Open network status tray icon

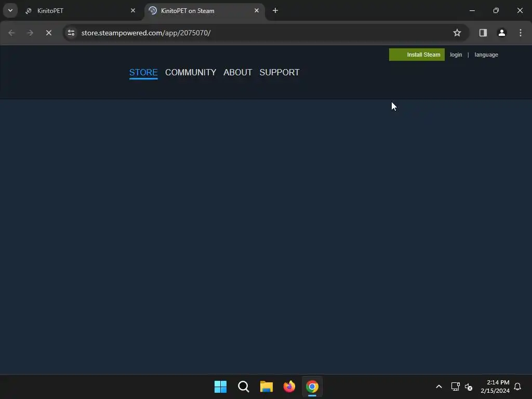455,387
